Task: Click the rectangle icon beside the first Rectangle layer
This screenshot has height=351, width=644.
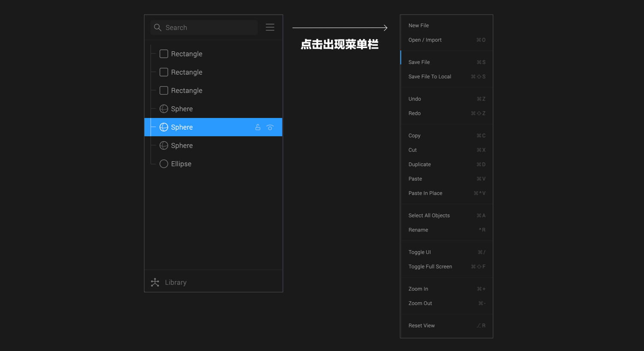Action: coord(164,53)
